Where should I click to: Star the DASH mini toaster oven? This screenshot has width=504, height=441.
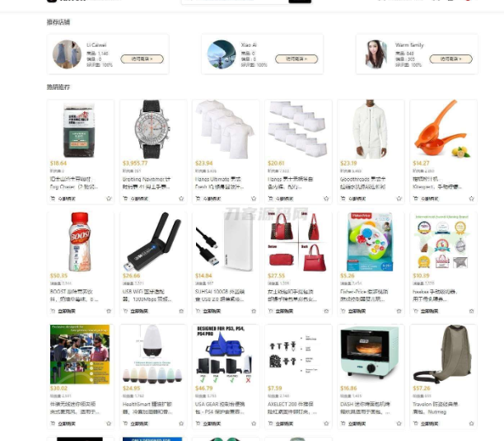point(399,424)
